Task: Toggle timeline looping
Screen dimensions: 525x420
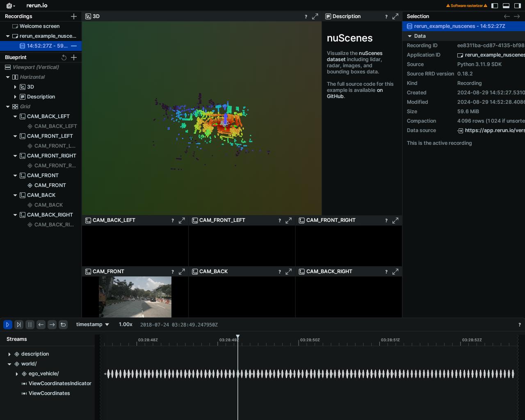Action: (x=63, y=324)
